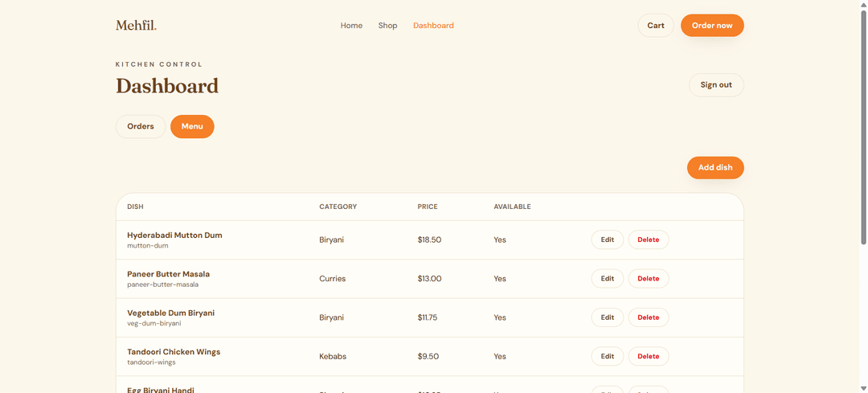Delete Tandoori Chicken Wings dish
This screenshot has width=868, height=393.
coord(649,356)
